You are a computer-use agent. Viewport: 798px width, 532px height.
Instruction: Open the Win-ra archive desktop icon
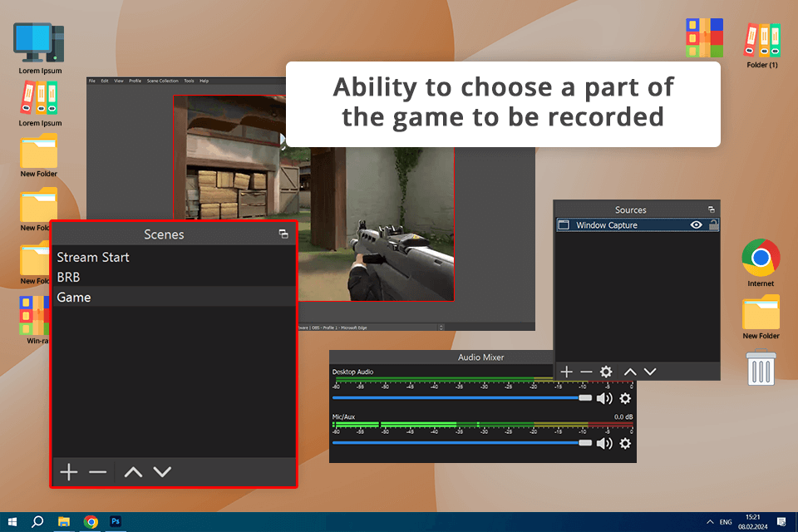35,320
